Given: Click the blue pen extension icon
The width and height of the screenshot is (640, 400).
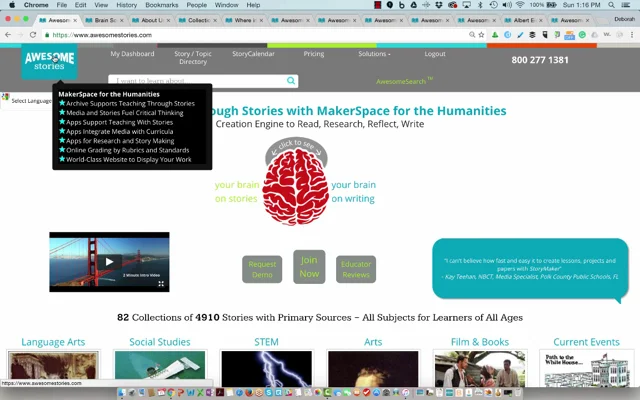Looking at the screenshot, I should [x=520, y=35].
